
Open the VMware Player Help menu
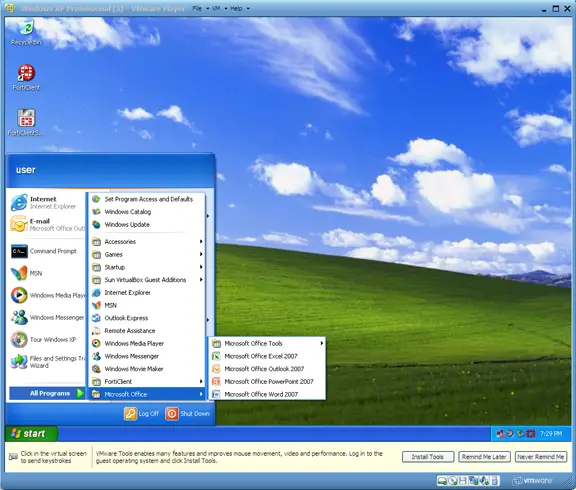(239, 8)
